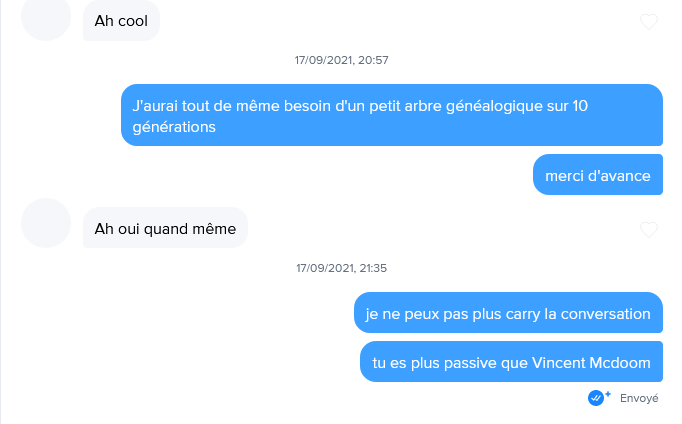This screenshot has height=424, width=682.
Task: Click the left vertical border of chat panel
Action: coord(1,212)
